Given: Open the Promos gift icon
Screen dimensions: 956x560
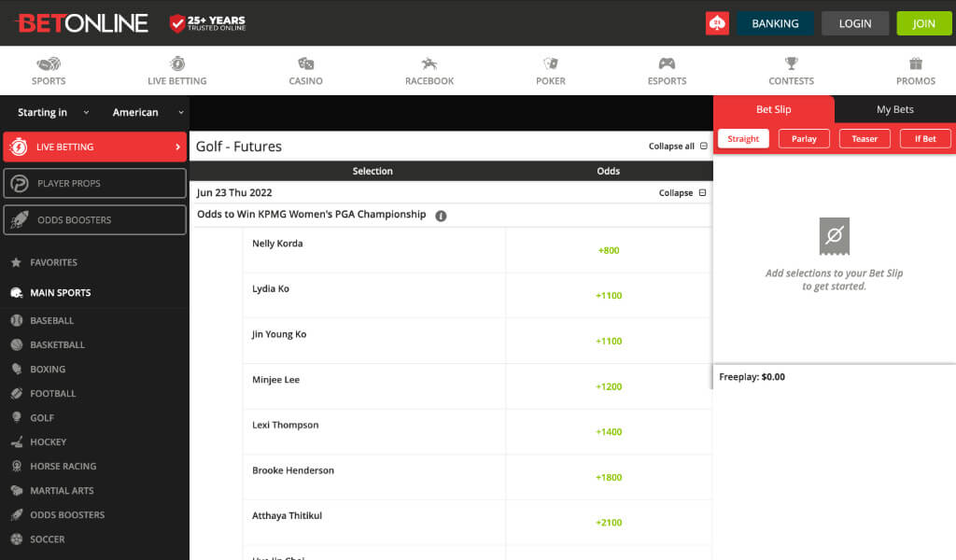Looking at the screenshot, I should 916,63.
